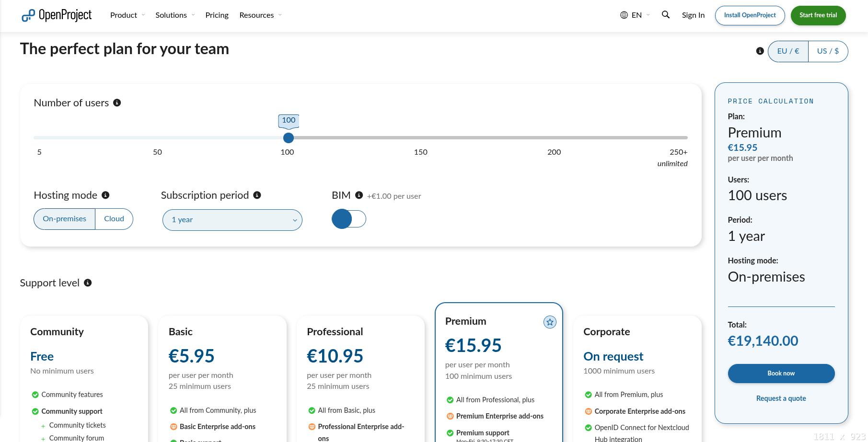Image resolution: width=868 pixels, height=442 pixels.
Task: Expand the Product menu
Action: pyautogui.click(x=127, y=15)
